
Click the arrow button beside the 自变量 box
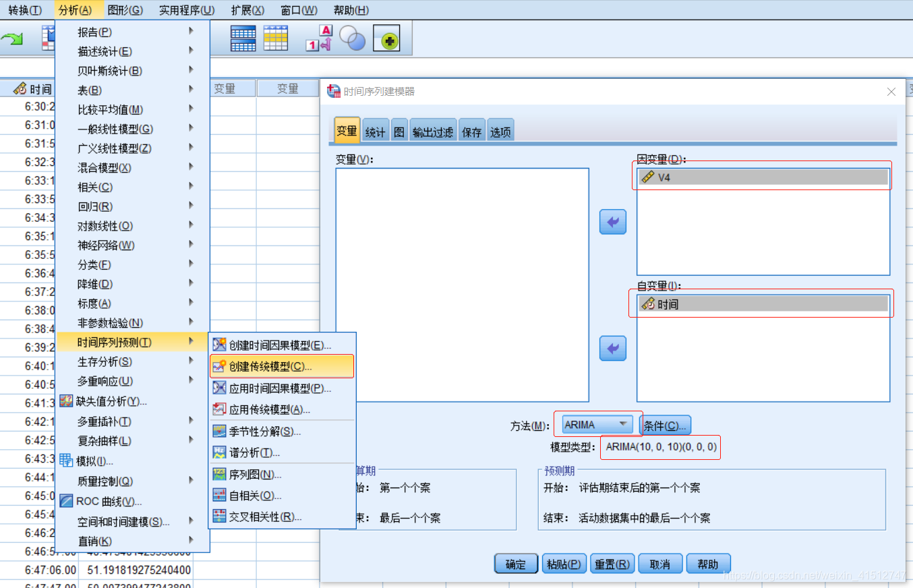pyautogui.click(x=613, y=349)
